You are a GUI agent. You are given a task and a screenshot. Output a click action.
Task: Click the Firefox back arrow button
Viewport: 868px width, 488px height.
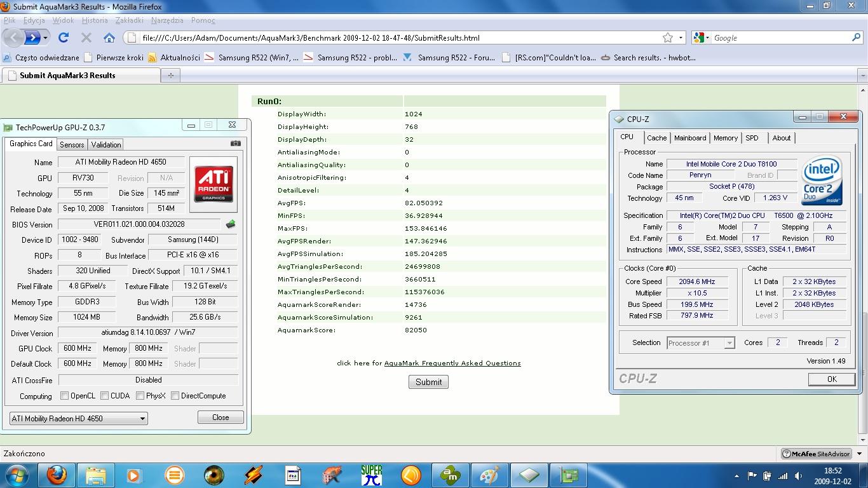pos(14,37)
